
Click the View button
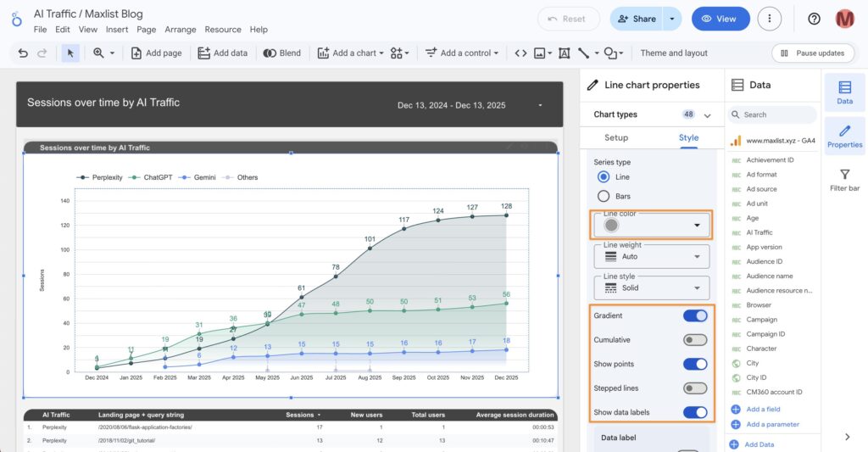pyautogui.click(x=721, y=19)
